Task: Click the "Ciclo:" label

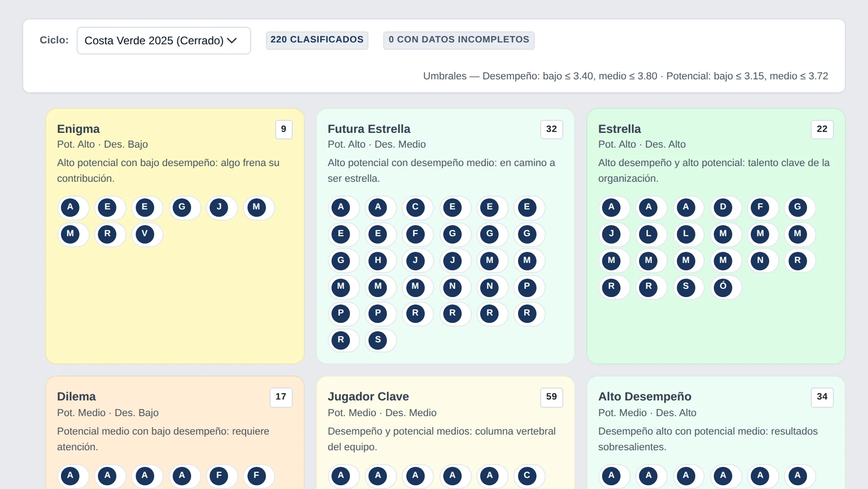Action: pos(54,40)
